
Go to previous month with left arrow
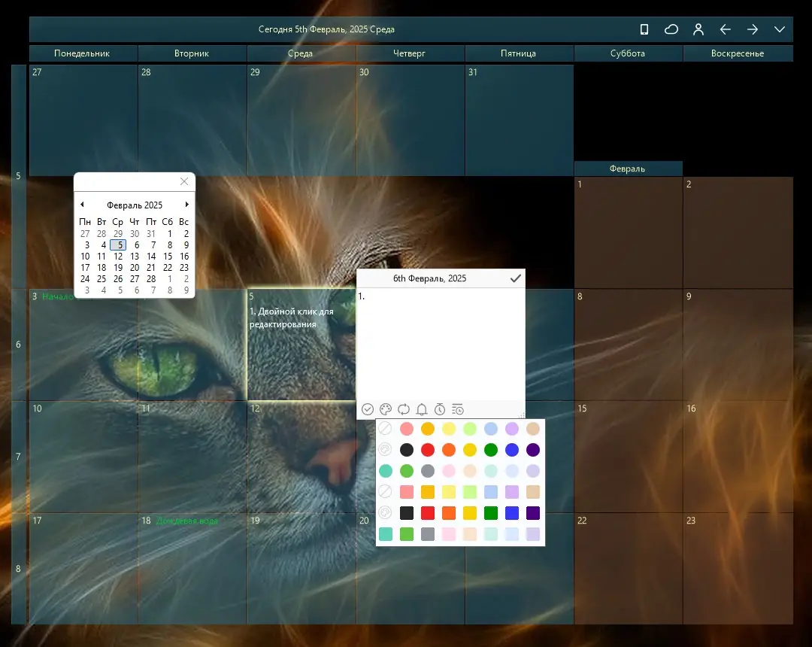pos(725,29)
